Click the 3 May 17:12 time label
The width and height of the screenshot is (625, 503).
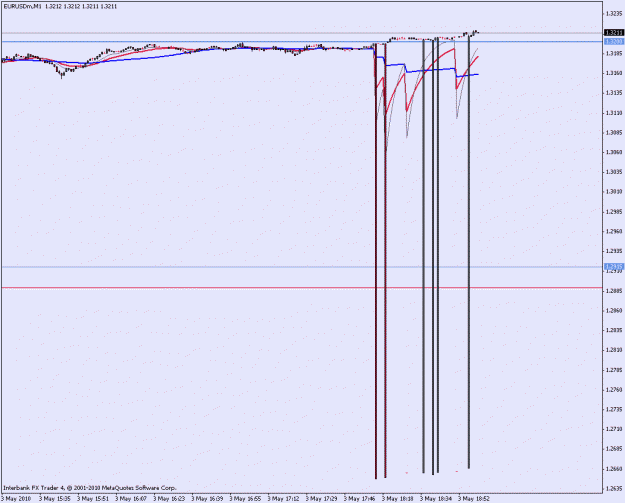pyautogui.click(x=283, y=498)
